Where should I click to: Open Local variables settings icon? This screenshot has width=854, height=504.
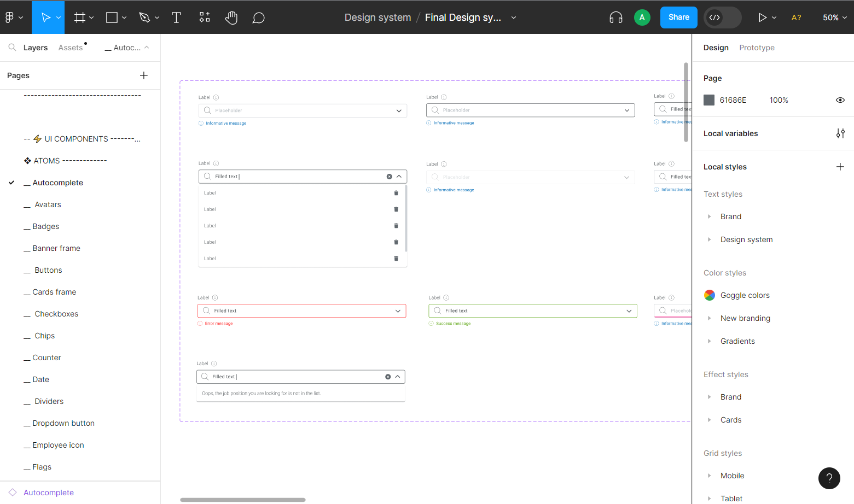(x=840, y=133)
